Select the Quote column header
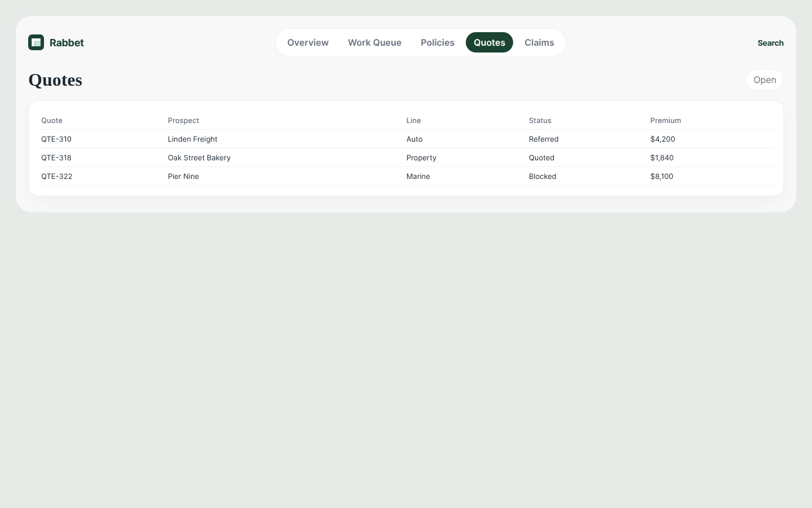812x508 pixels. (x=52, y=120)
